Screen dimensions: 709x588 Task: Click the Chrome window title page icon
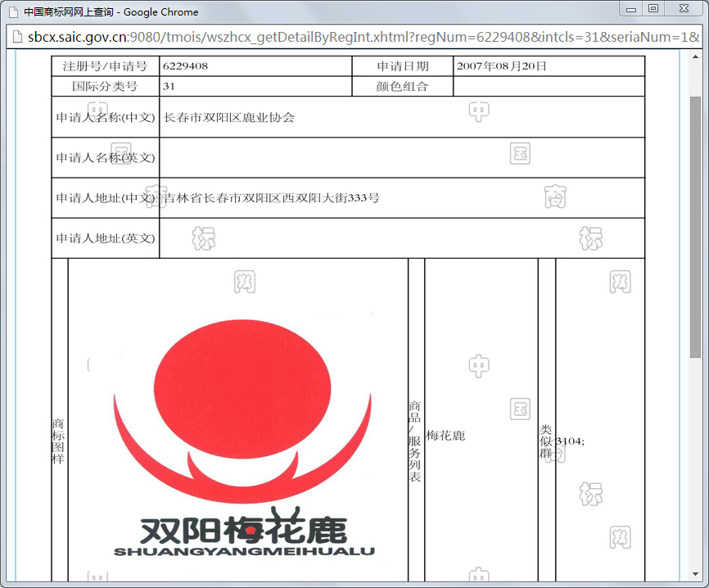point(13,12)
